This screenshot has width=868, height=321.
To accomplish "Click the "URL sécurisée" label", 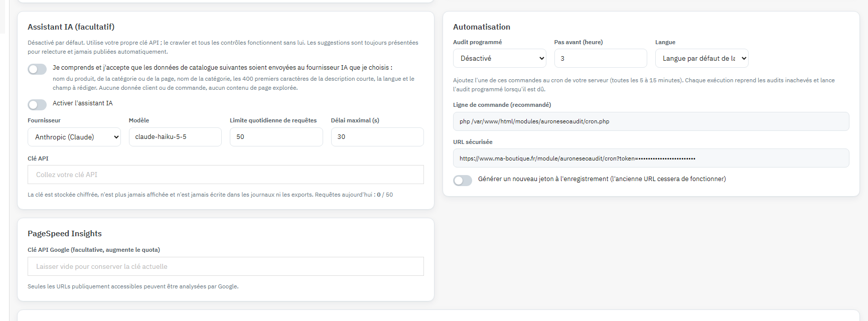I will click(x=473, y=142).
